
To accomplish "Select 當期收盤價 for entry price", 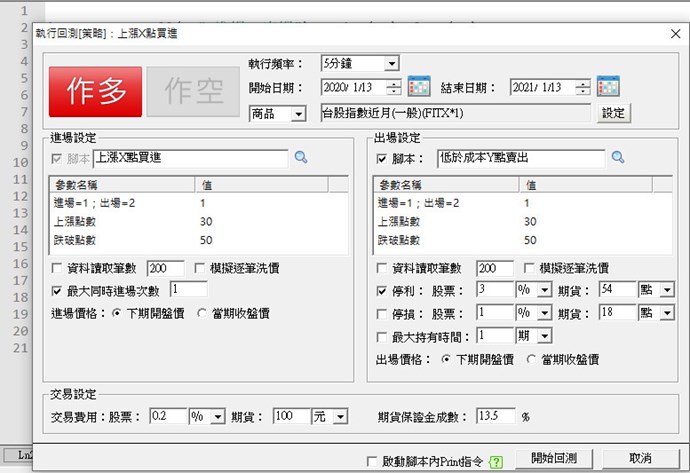I will 203,313.
